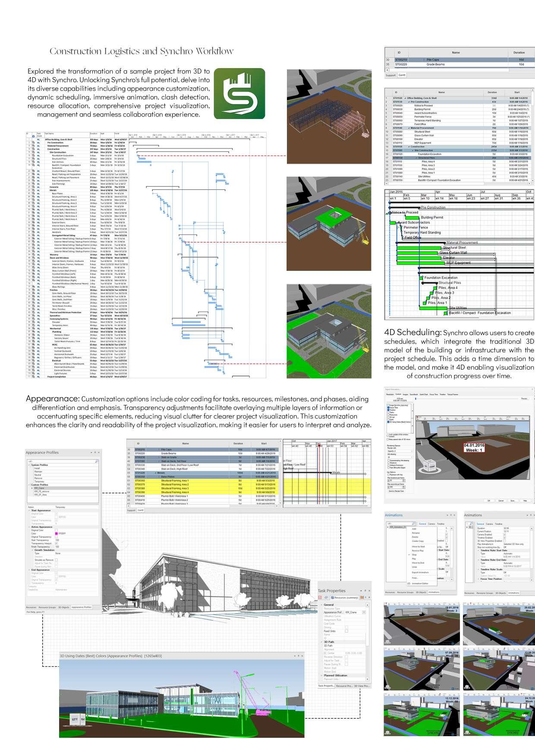Toggle Transparency Interpol. checkbox in Active Appearance
The width and height of the screenshot is (535, 756).
point(56,543)
